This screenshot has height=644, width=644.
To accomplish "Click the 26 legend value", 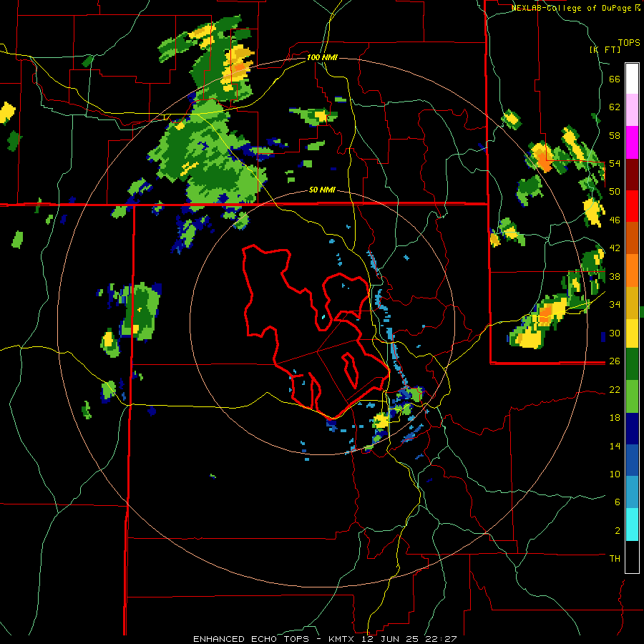I will click(x=615, y=361).
